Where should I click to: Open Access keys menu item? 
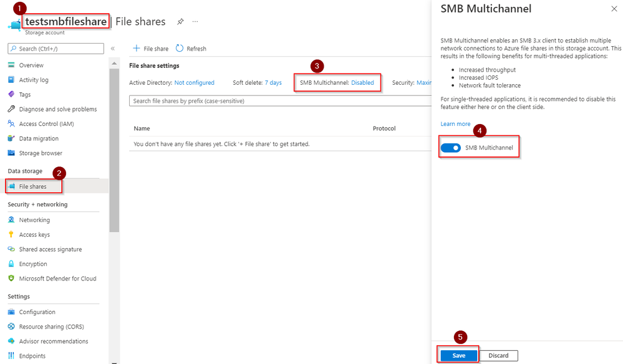tap(34, 234)
